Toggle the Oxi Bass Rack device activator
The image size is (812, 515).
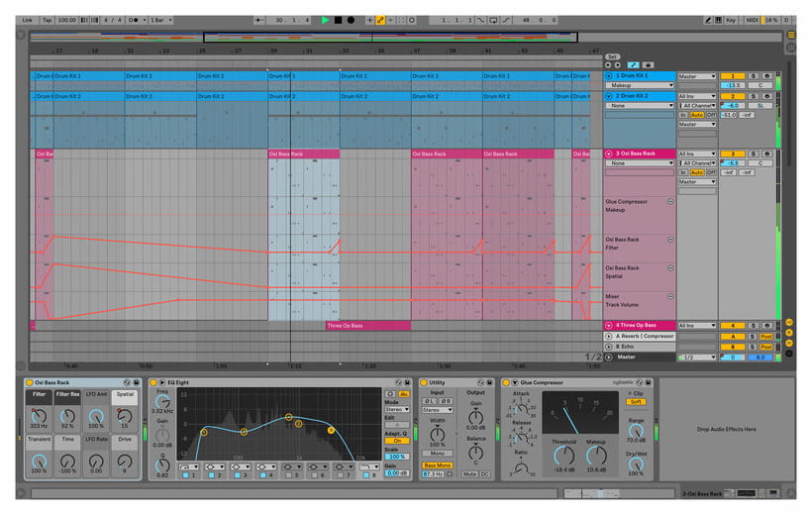click(x=30, y=383)
